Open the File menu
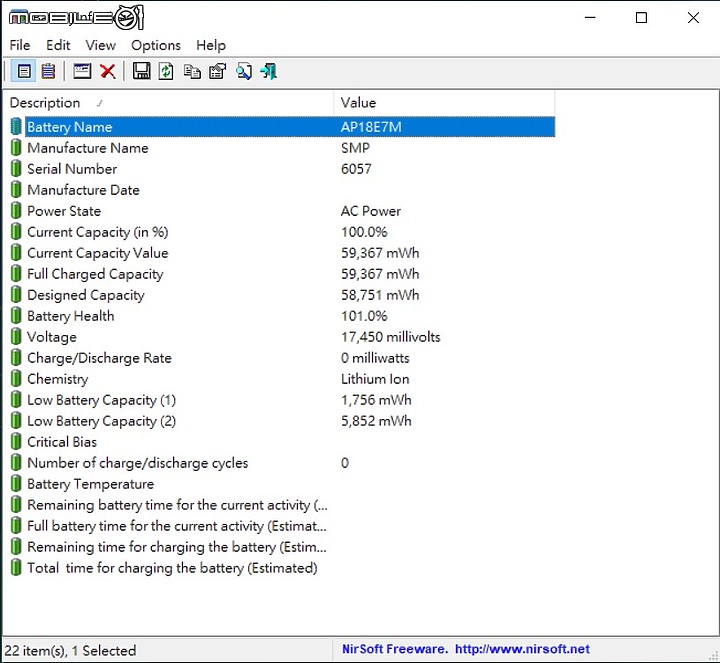 20,45
